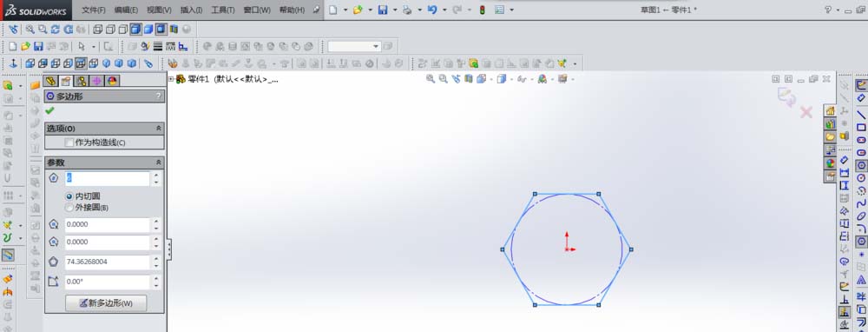This screenshot has width=868, height=332.
Task: Open the 插入(I) Insert menu
Action: [x=192, y=10]
